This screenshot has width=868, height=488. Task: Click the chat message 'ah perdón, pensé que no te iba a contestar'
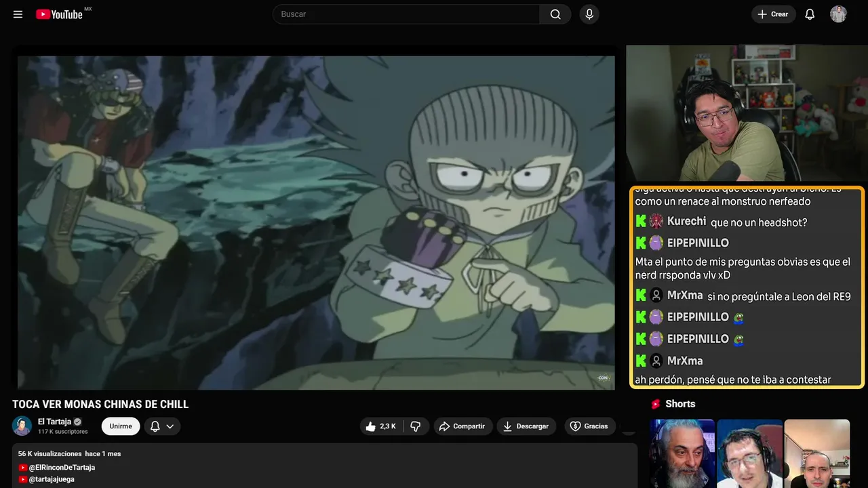click(x=733, y=380)
